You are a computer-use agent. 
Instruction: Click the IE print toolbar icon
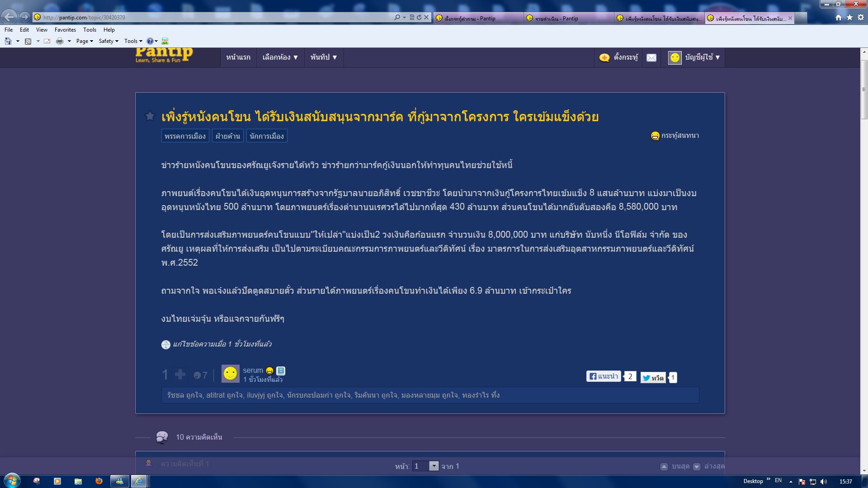point(60,41)
